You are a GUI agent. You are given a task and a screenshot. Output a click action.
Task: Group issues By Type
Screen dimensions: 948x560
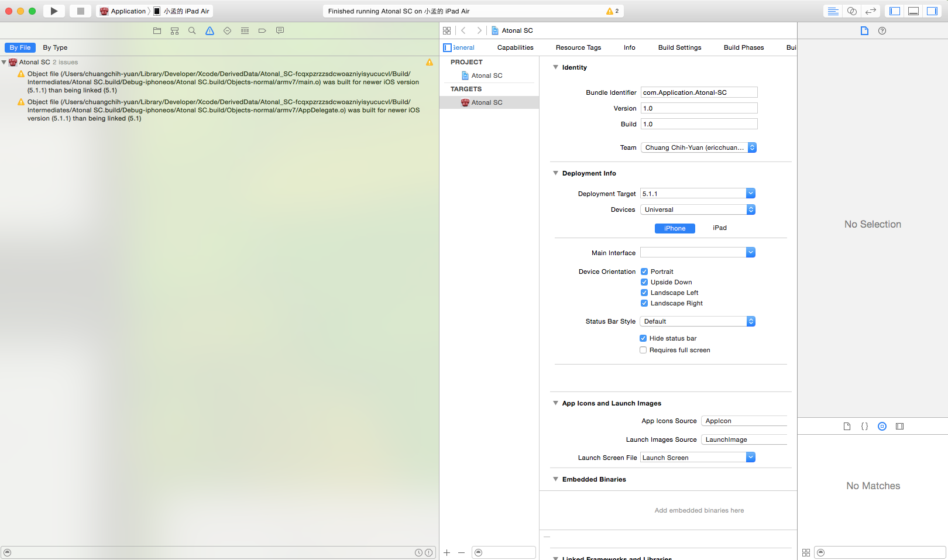coord(55,47)
